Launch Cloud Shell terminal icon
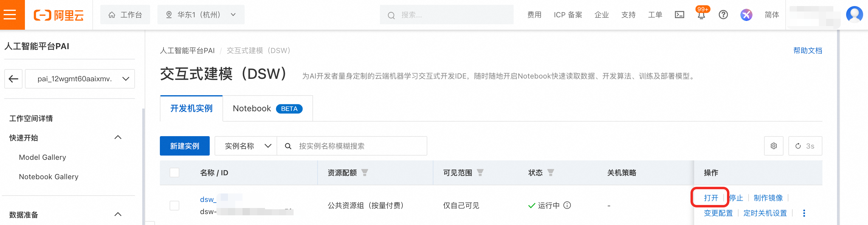 (x=680, y=15)
